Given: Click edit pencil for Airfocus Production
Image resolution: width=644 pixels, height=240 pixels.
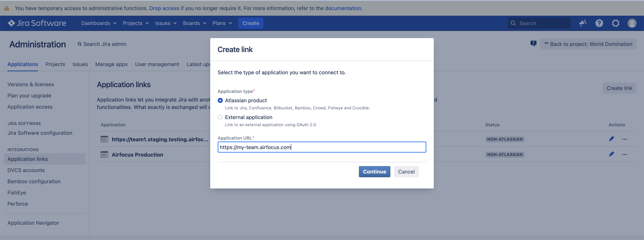Looking at the screenshot, I should tap(612, 154).
